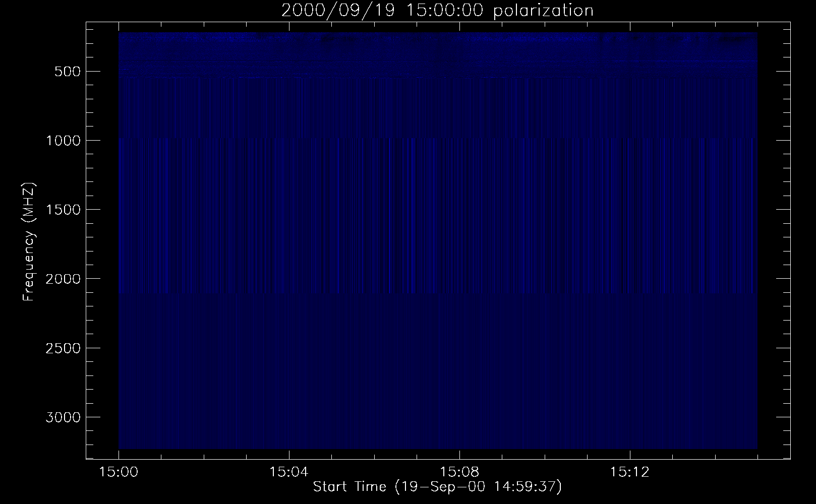Select the 1500 frequency axis label
The width and height of the screenshot is (816, 504).
[x=63, y=210]
